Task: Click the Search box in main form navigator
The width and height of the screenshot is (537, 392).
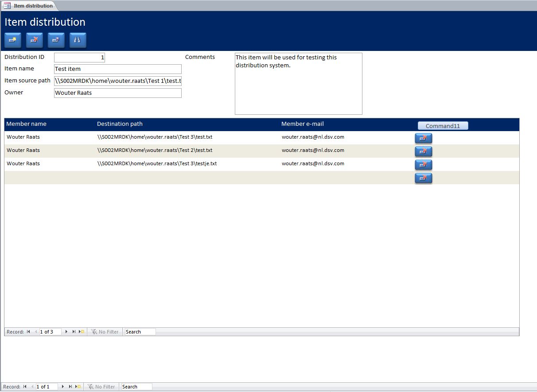Action: 136,387
